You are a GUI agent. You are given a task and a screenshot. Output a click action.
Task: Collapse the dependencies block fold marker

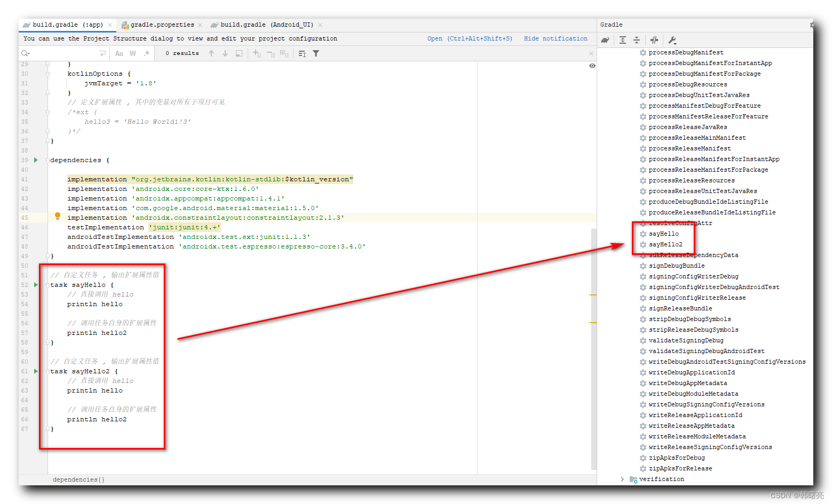click(47, 160)
